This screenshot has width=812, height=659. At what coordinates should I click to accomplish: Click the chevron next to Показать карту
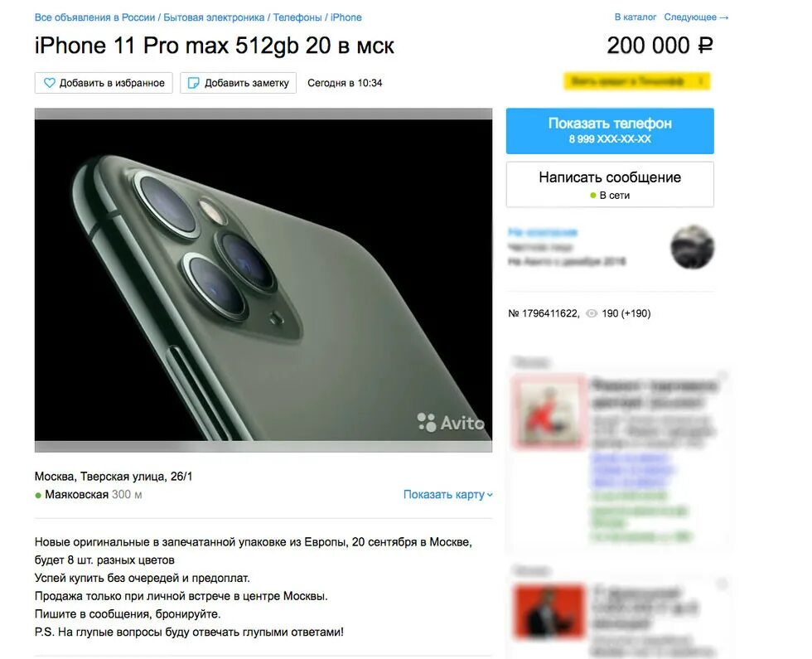pyautogui.click(x=490, y=496)
